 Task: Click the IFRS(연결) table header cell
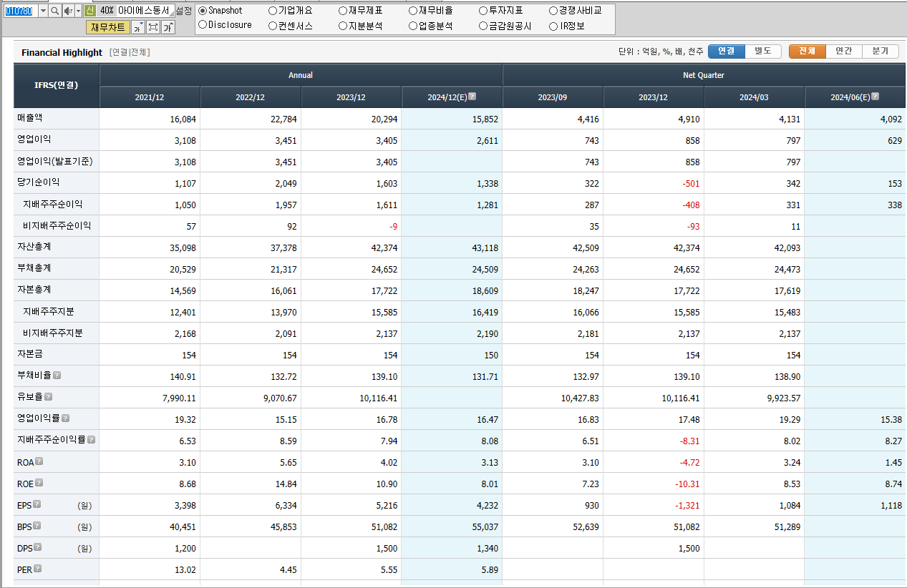click(57, 86)
